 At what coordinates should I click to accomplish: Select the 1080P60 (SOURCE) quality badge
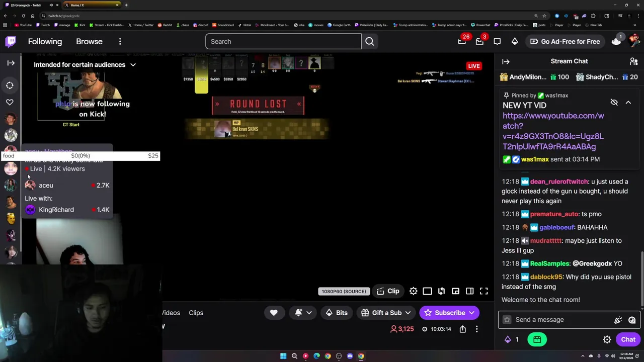(344, 292)
